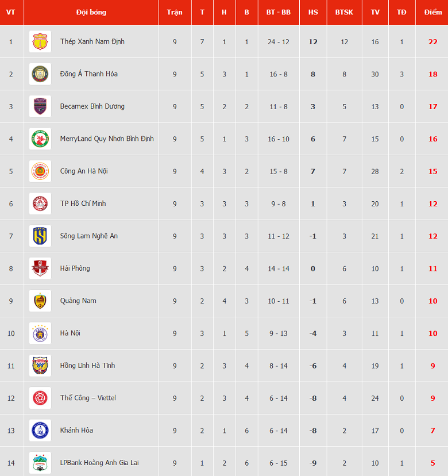Click the Công An Hà Nội crest

(40, 171)
